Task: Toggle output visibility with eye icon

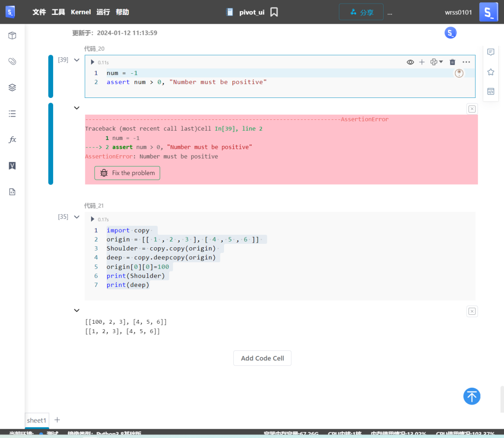Action: point(410,62)
